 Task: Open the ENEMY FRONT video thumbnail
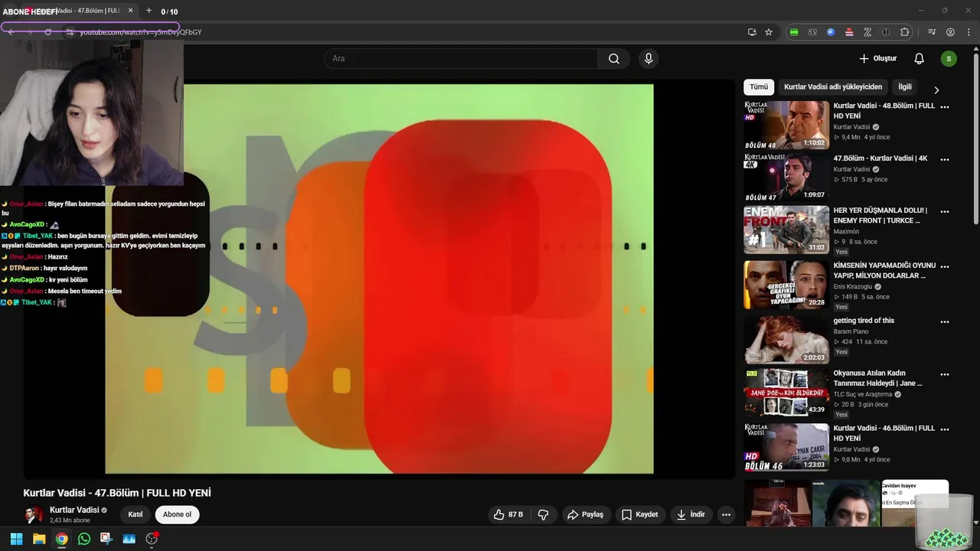tap(786, 230)
